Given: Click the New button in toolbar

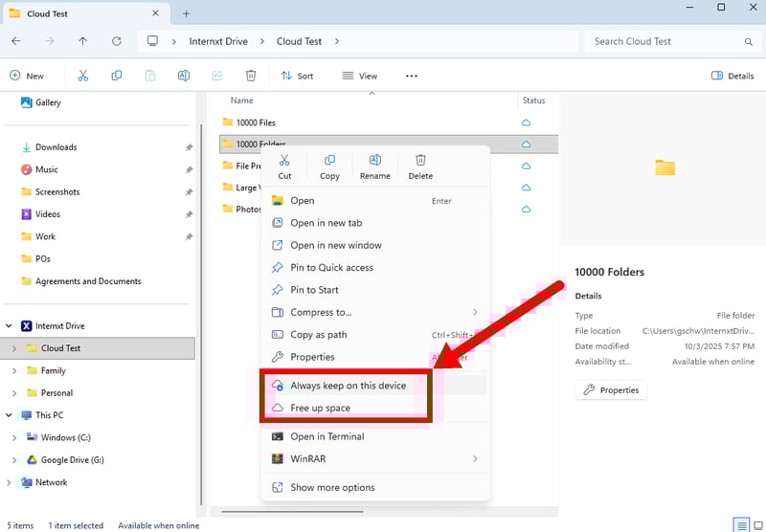Looking at the screenshot, I should click(27, 76).
